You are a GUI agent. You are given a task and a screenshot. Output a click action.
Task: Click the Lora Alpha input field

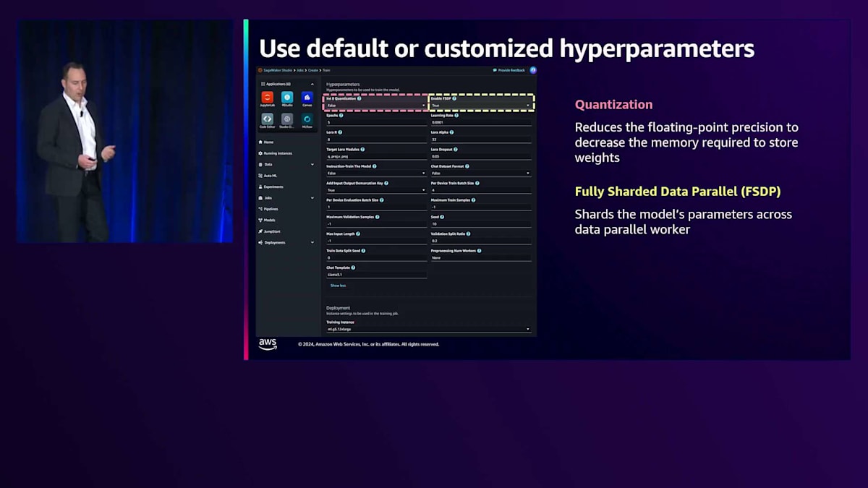[x=481, y=140]
